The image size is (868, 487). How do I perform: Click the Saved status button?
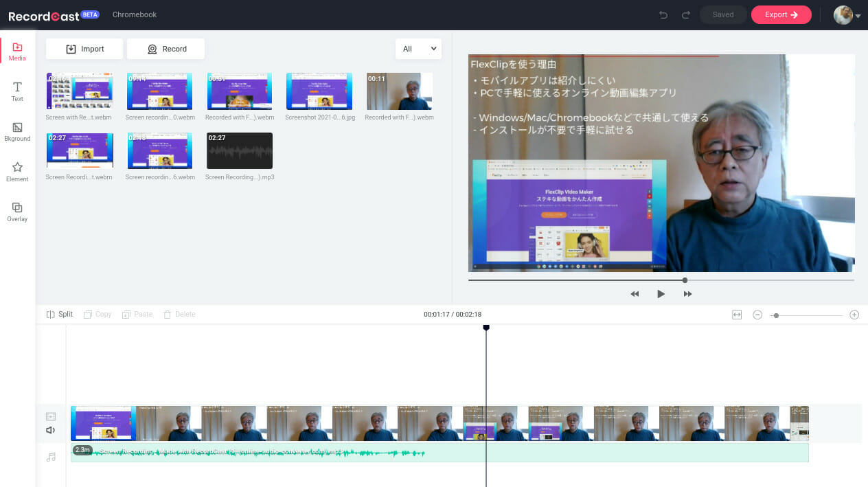pyautogui.click(x=723, y=14)
